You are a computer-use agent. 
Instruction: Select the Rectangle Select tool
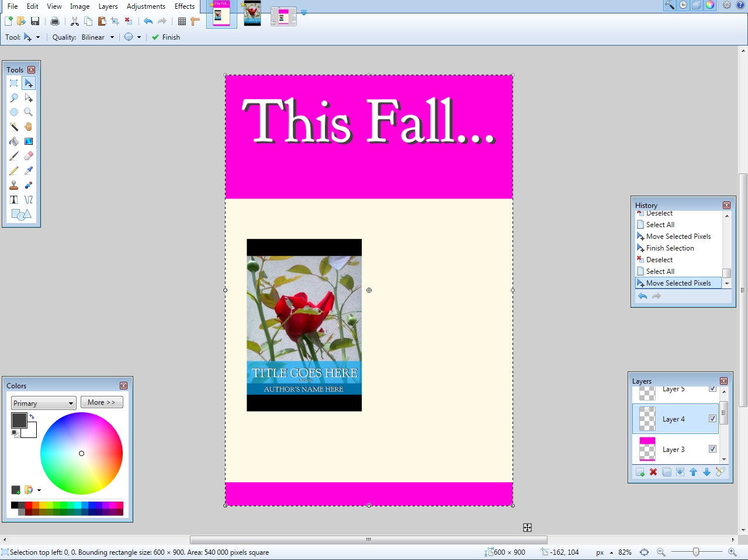pyautogui.click(x=14, y=83)
